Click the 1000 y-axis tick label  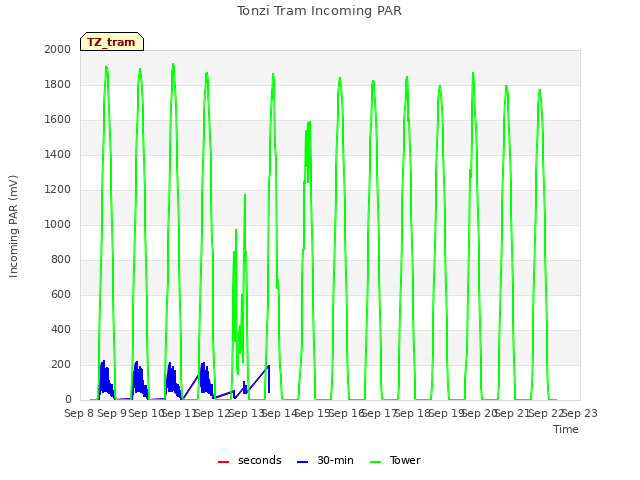pos(58,224)
